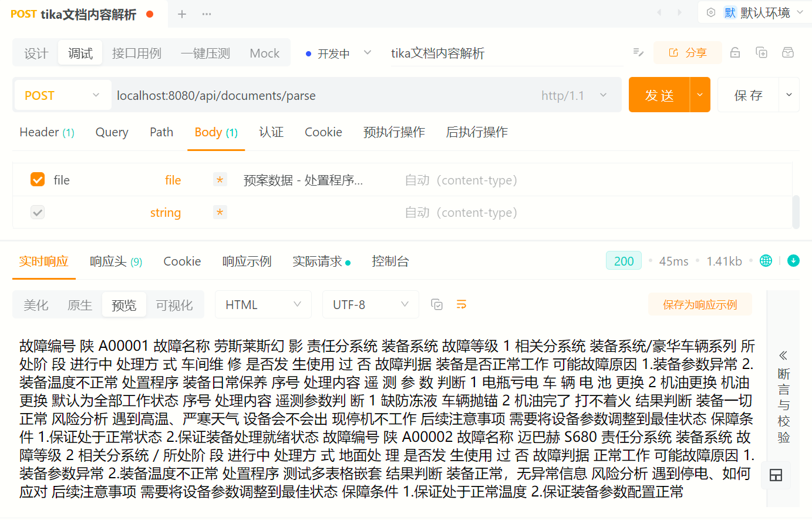Click the 发送 send button
Screen dimensions: 812x520
(659, 95)
